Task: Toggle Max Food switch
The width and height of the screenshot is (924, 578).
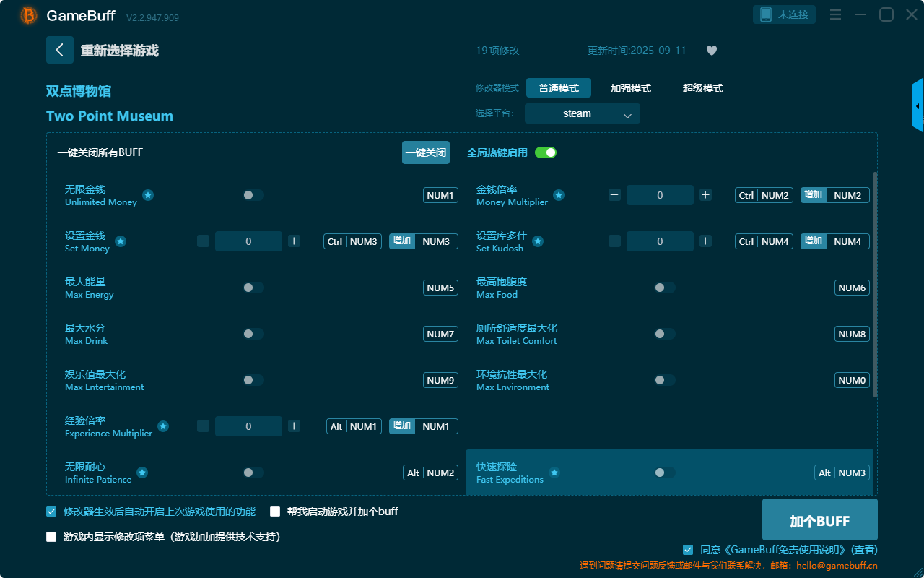Action: pyautogui.click(x=665, y=288)
